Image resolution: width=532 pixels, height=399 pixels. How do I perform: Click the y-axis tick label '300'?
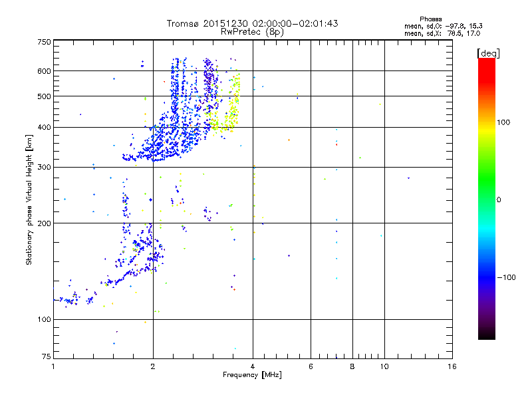pos(44,167)
